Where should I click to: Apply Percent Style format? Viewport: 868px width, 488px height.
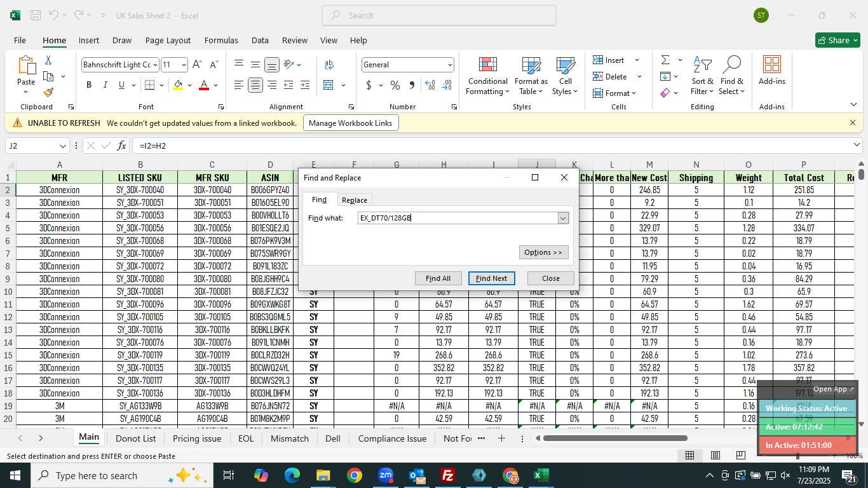[395, 85]
